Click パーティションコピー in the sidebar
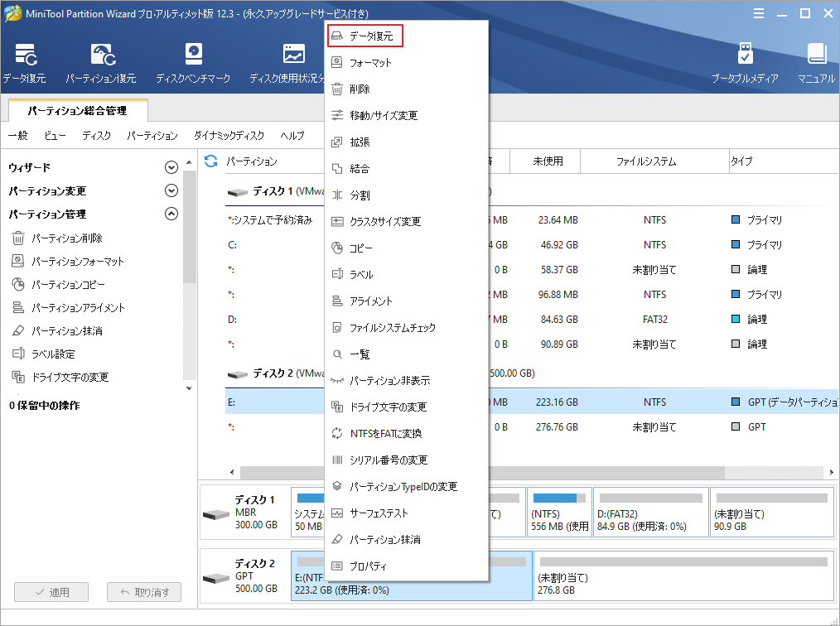840x626 pixels. pyautogui.click(x=58, y=284)
